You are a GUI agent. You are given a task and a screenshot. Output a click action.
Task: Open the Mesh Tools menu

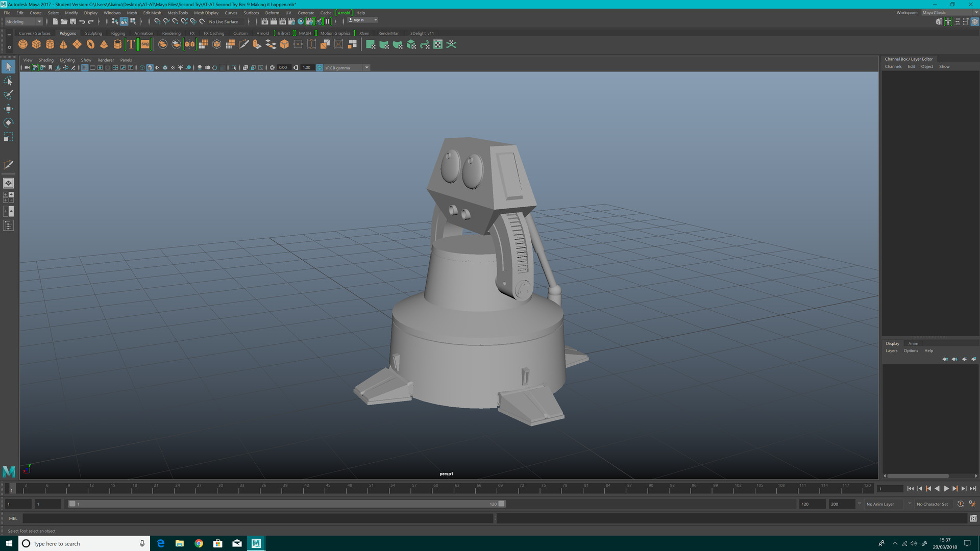click(x=178, y=13)
